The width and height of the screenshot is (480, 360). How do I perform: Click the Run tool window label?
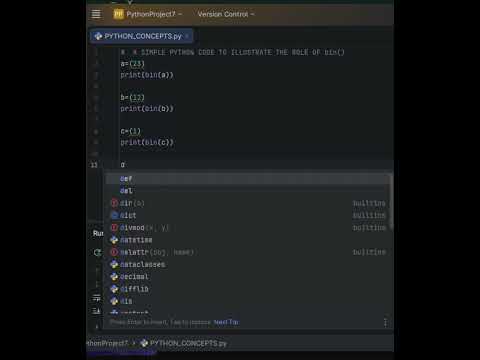98,233
